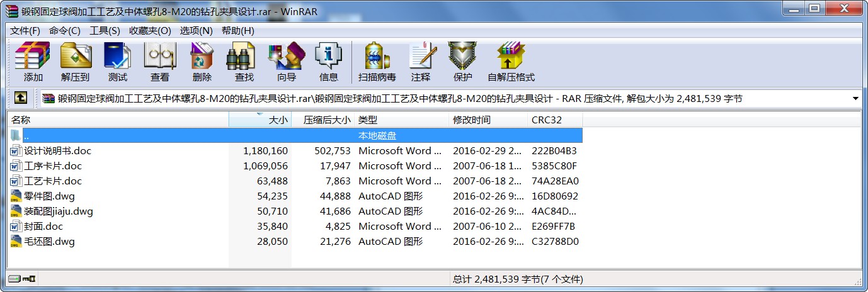
Task: Select the '..' parent folder row
Action: click(295, 135)
